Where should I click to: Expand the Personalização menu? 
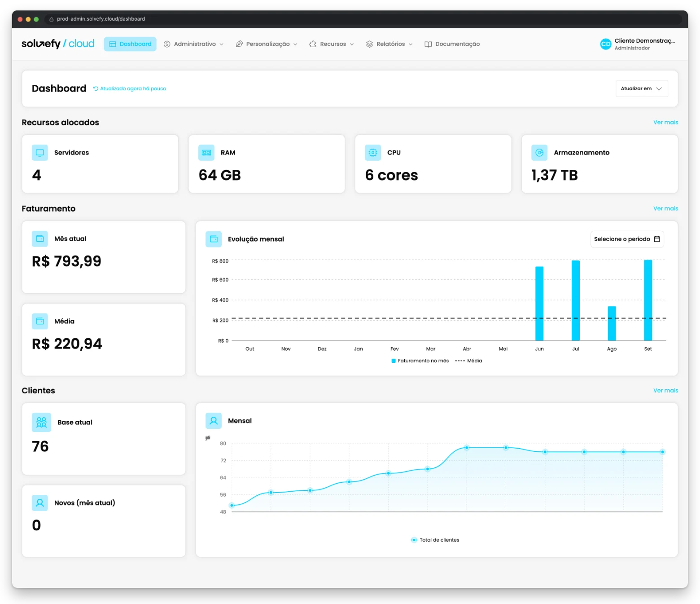(267, 44)
